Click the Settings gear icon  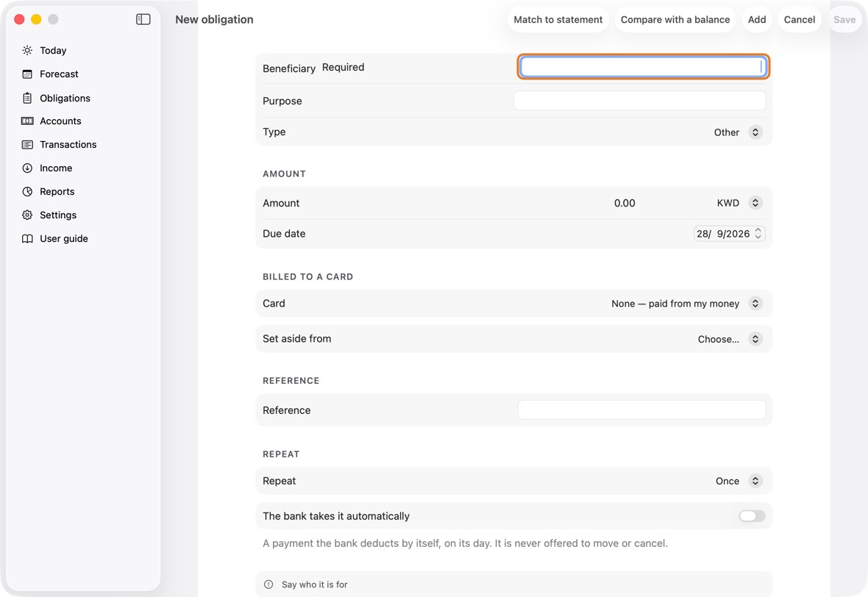[27, 215]
